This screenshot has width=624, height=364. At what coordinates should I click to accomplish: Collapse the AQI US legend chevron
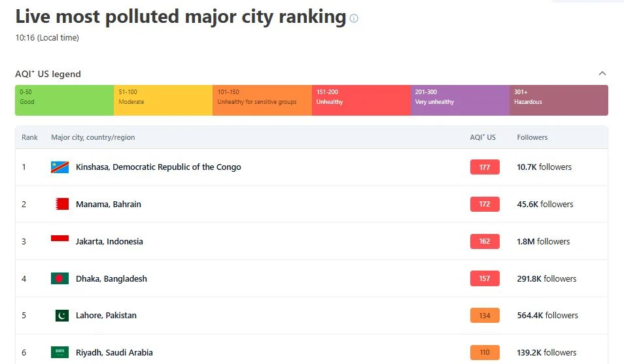(602, 74)
